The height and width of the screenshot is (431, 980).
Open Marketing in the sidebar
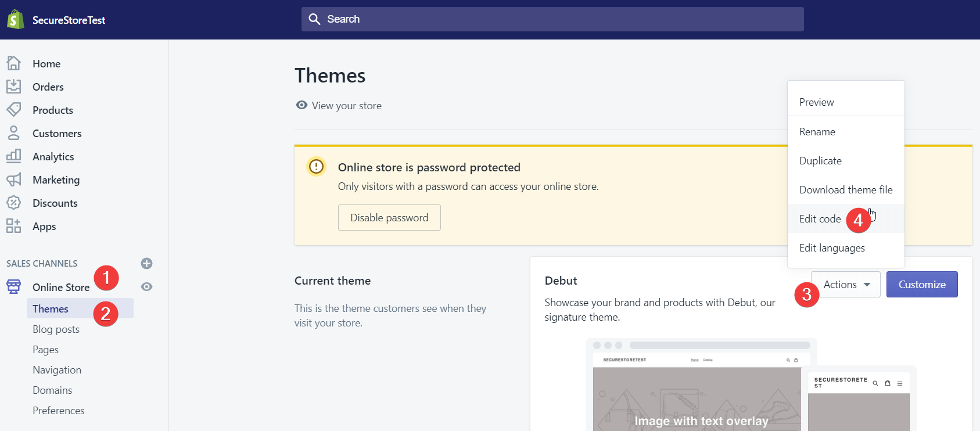click(x=56, y=180)
